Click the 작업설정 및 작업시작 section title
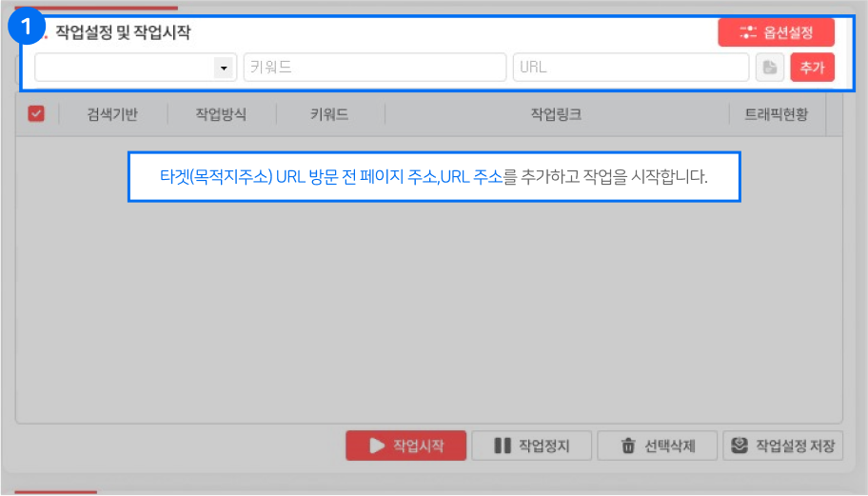 (x=123, y=32)
